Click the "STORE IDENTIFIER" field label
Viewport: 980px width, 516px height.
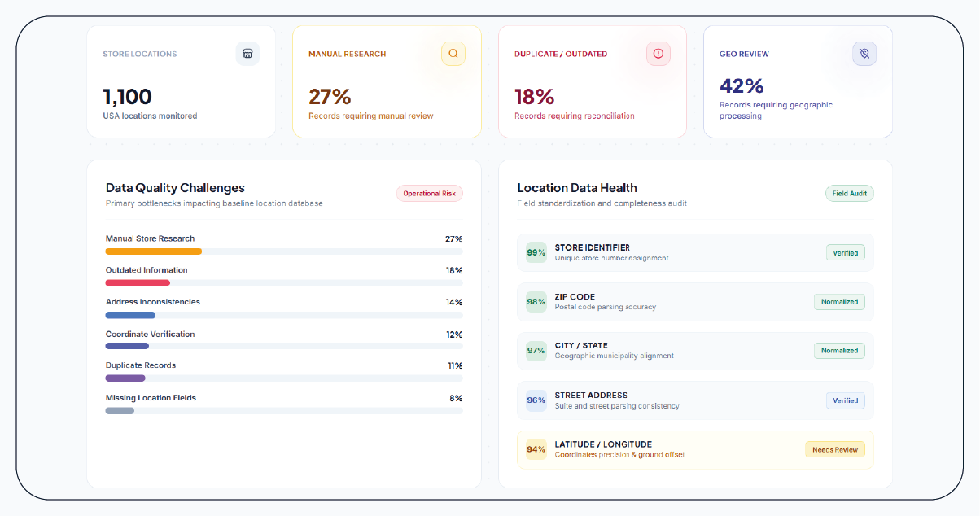[x=593, y=247]
